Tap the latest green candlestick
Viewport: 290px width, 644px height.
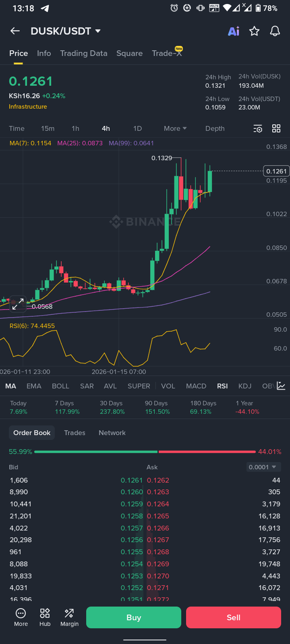(210, 181)
